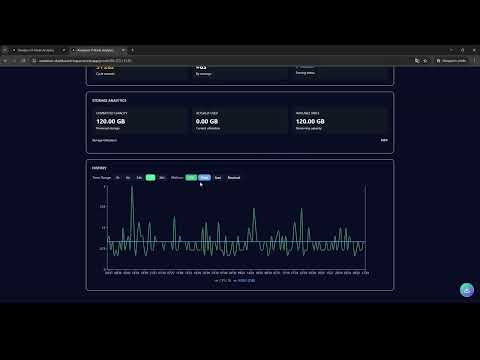Open the browser three-dot menu
Image resolution: width=480 pixels, height=360 pixels.
pos(475,61)
